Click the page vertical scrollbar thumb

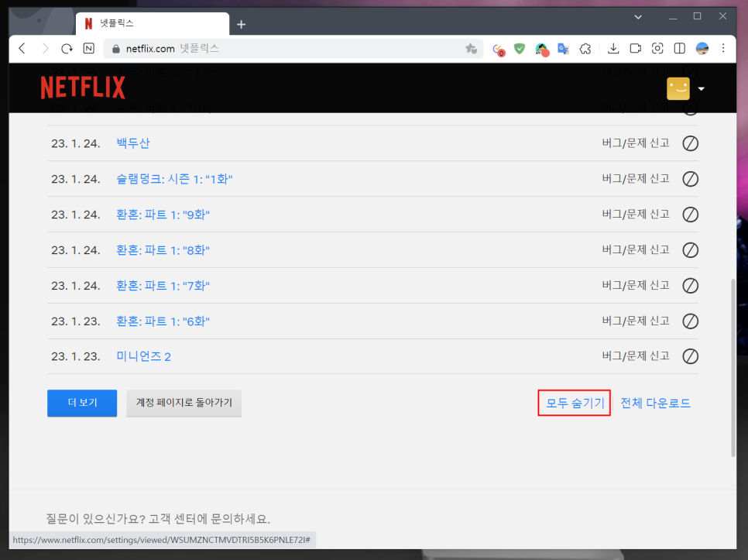coord(733,367)
